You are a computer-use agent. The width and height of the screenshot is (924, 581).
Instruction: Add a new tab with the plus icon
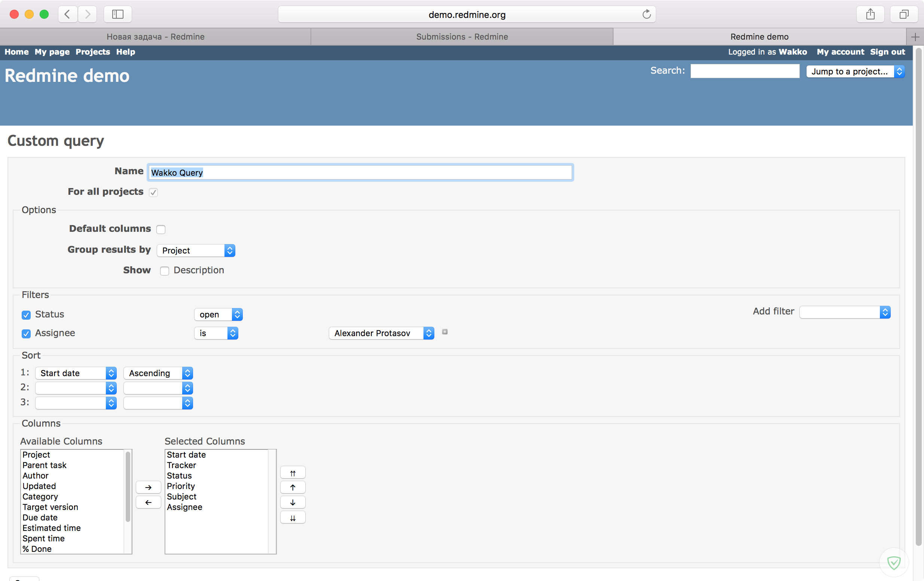pyautogui.click(x=915, y=37)
